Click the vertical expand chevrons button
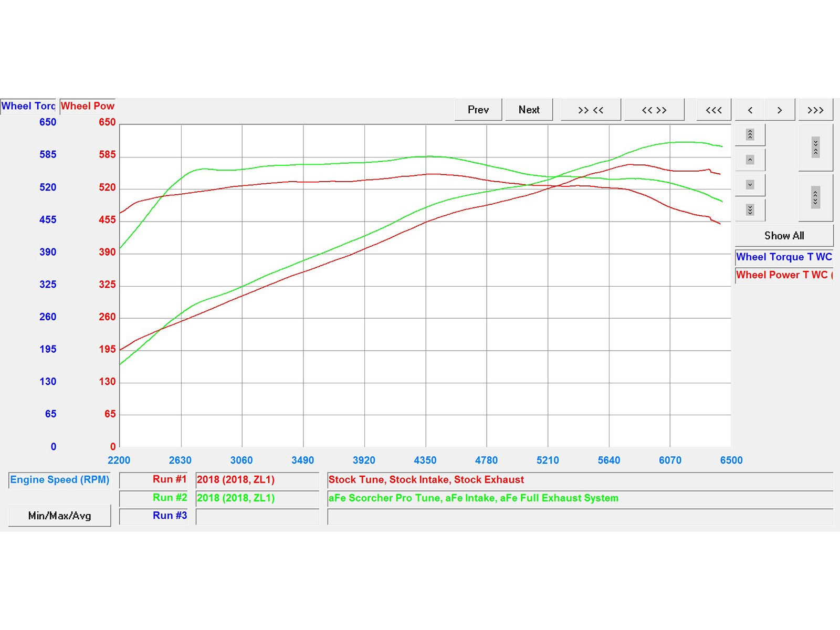The width and height of the screenshot is (840, 630). pyautogui.click(x=815, y=197)
